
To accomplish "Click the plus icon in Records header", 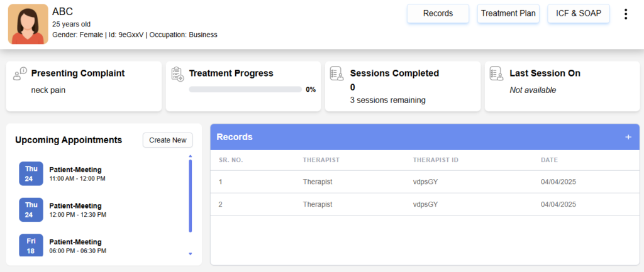I will 628,137.
